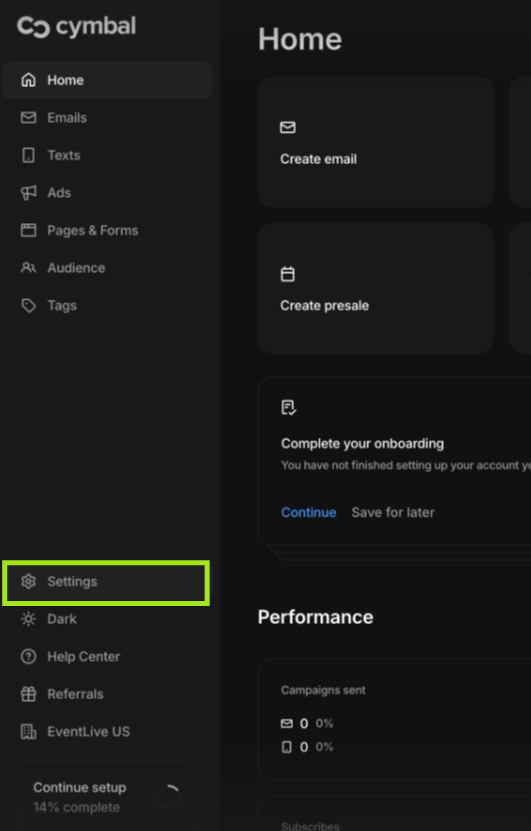This screenshot has height=831, width=531.
Task: Open the Ads megaphone icon
Action: click(29, 193)
